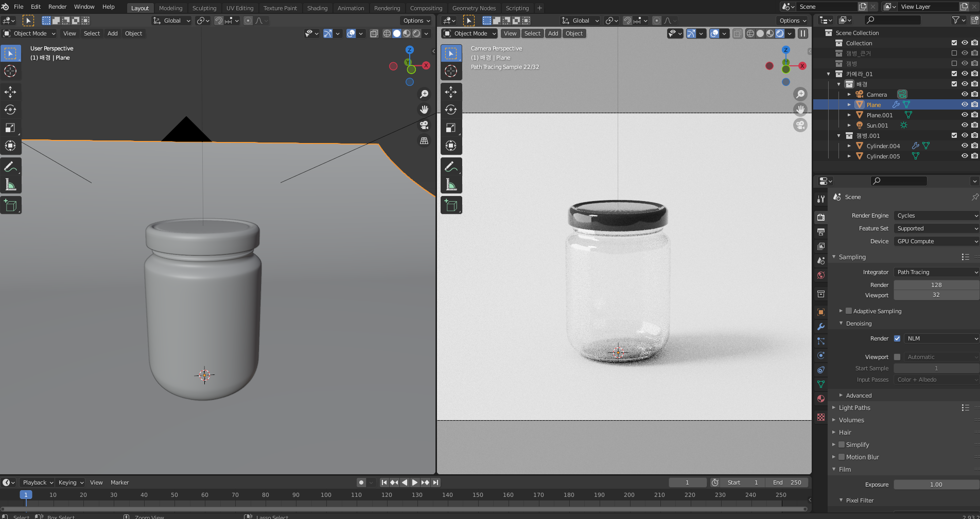Image resolution: width=980 pixels, height=519 pixels.
Task: Switch to Geometry Nodes workspace tab
Action: click(474, 8)
